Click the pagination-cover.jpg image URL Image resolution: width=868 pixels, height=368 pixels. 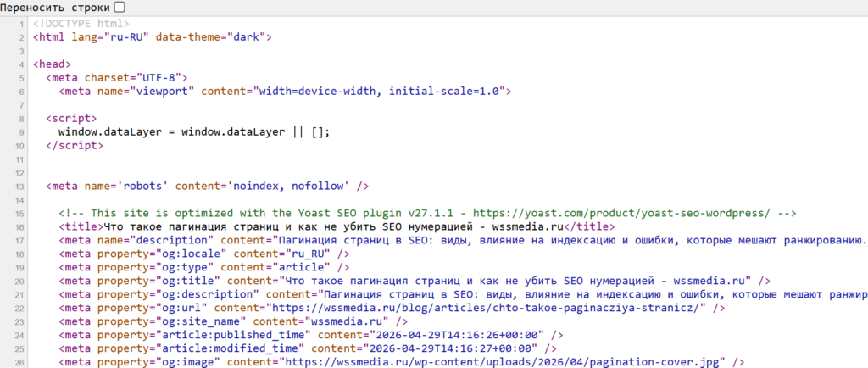[504, 362]
